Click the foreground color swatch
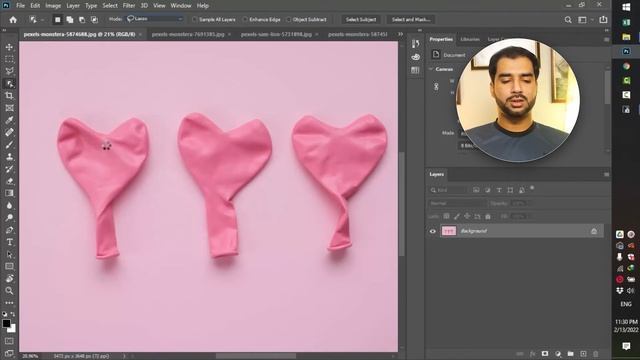The image size is (640, 360). click(6, 323)
